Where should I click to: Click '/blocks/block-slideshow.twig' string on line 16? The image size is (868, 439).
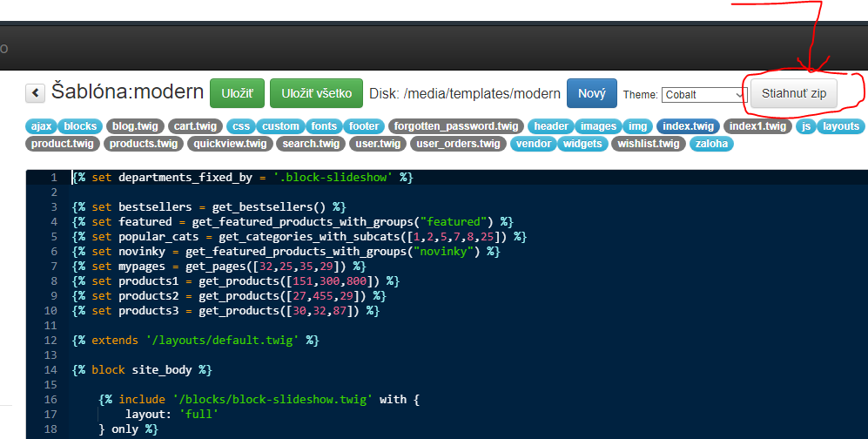pos(273,400)
